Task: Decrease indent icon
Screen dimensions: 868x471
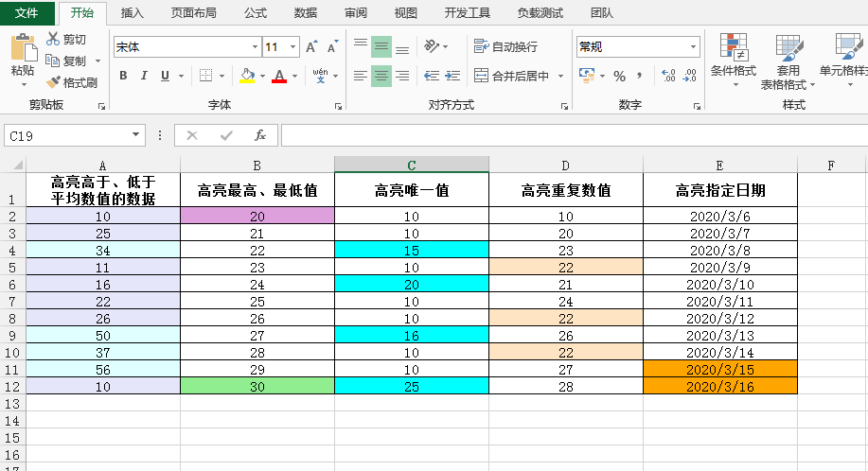Action: pos(432,76)
